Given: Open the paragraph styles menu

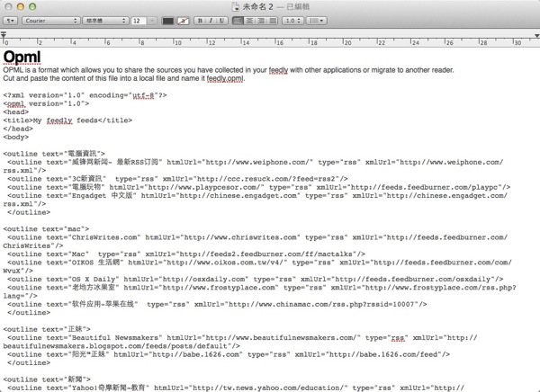Looking at the screenshot, I should click(10, 21).
